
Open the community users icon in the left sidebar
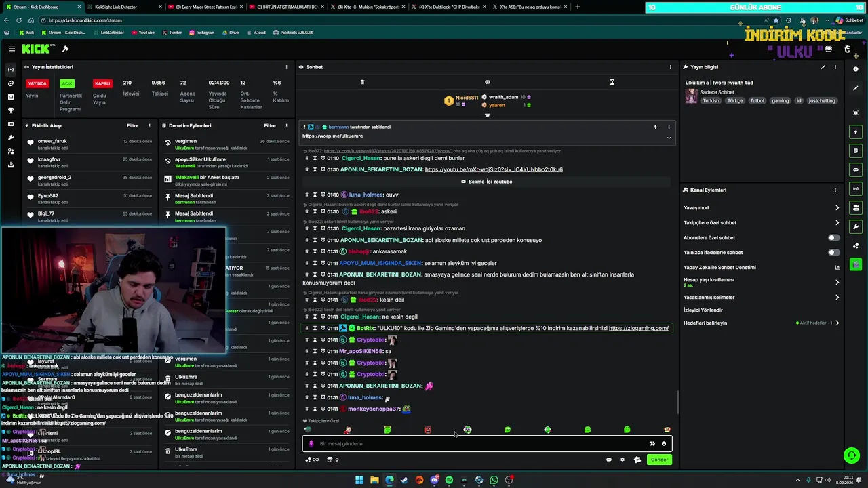10,151
